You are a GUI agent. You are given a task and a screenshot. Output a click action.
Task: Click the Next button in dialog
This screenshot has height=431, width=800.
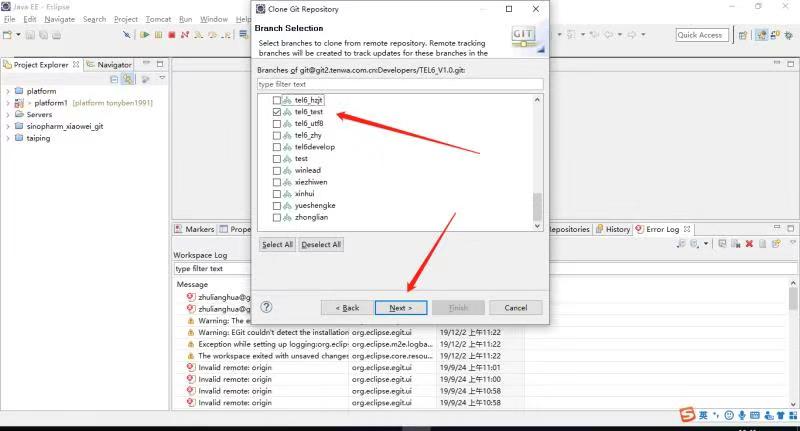[401, 308]
